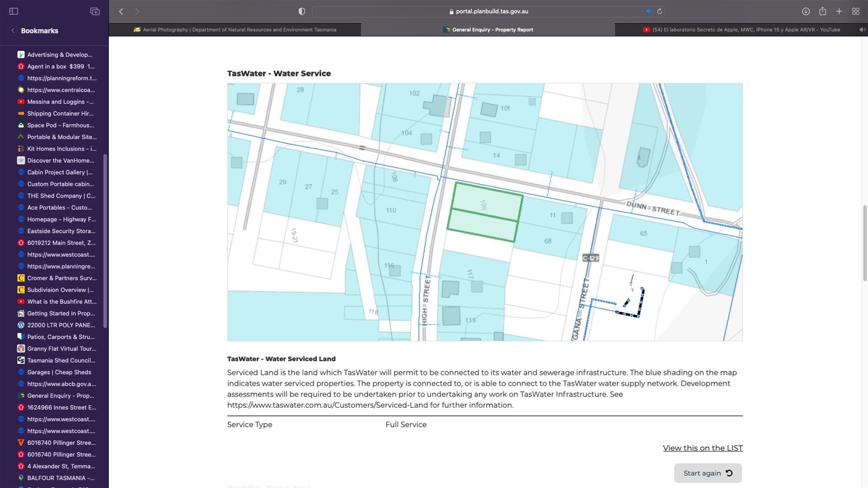Open the Subdivision Overview bookmark
The height and width of the screenshot is (488, 868).
click(60, 290)
